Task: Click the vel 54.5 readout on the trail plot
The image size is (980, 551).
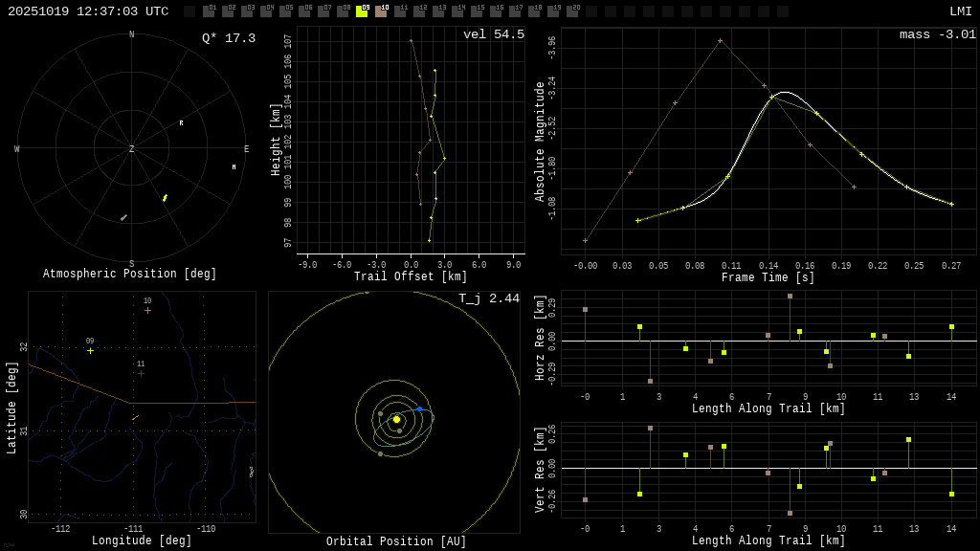Action: point(493,34)
